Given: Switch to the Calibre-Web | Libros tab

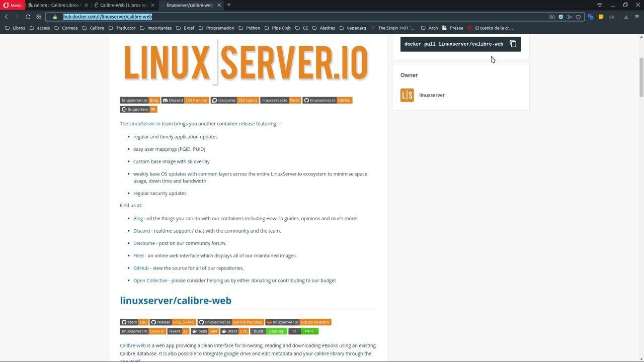Looking at the screenshot, I should tap(124, 5).
